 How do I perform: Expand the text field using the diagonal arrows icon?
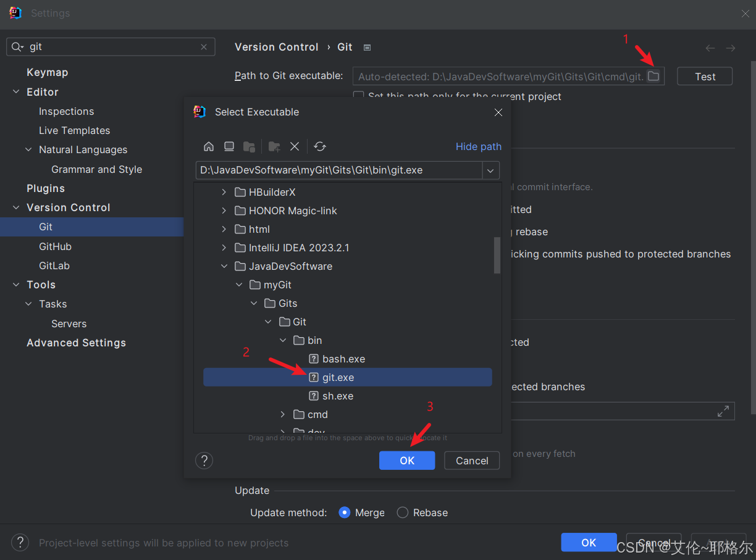tap(723, 411)
